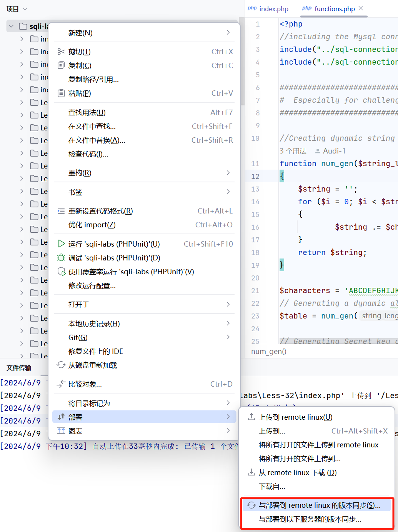Click the green Run triangle icon for sqli-labs
398x532 pixels.
(x=61, y=244)
